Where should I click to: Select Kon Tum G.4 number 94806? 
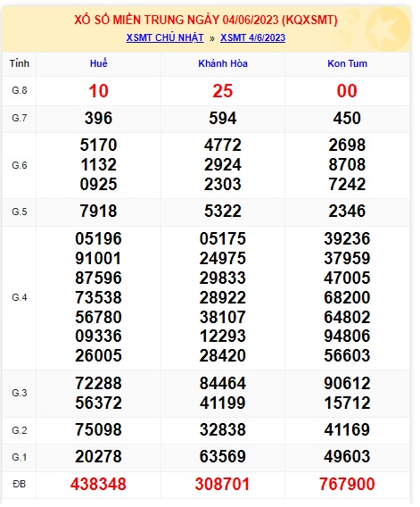pos(347,336)
